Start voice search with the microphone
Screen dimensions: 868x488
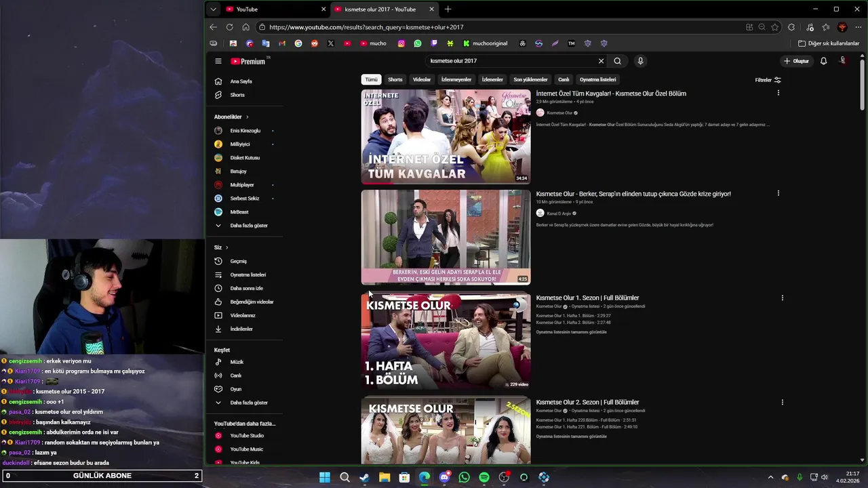click(x=640, y=61)
